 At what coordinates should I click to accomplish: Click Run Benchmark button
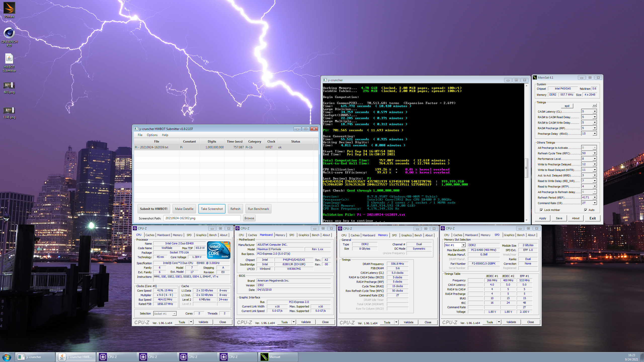(x=258, y=209)
